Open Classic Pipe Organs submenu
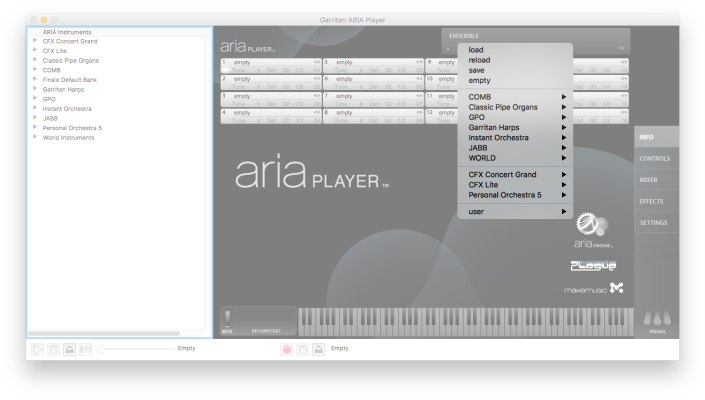The image size is (705, 400). click(x=515, y=107)
